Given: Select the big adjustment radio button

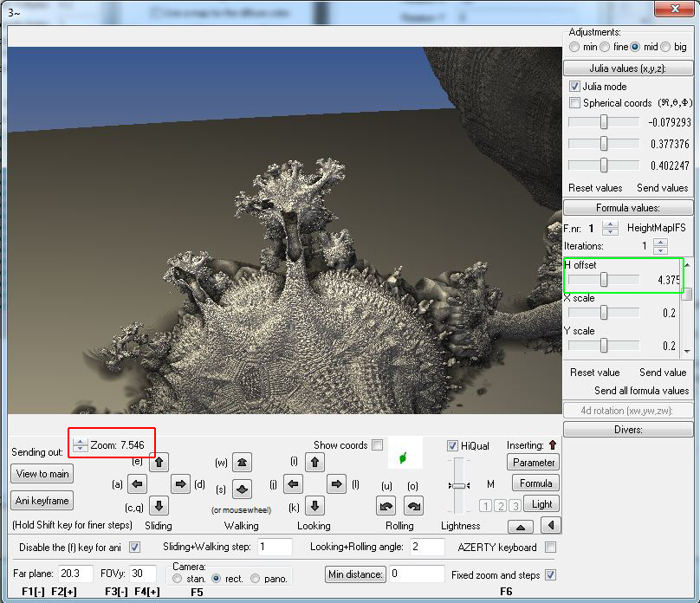Looking at the screenshot, I should (x=665, y=47).
